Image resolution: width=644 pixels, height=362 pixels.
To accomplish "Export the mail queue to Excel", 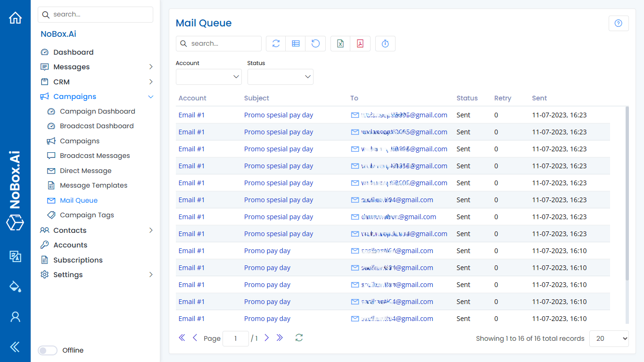I will point(340,43).
